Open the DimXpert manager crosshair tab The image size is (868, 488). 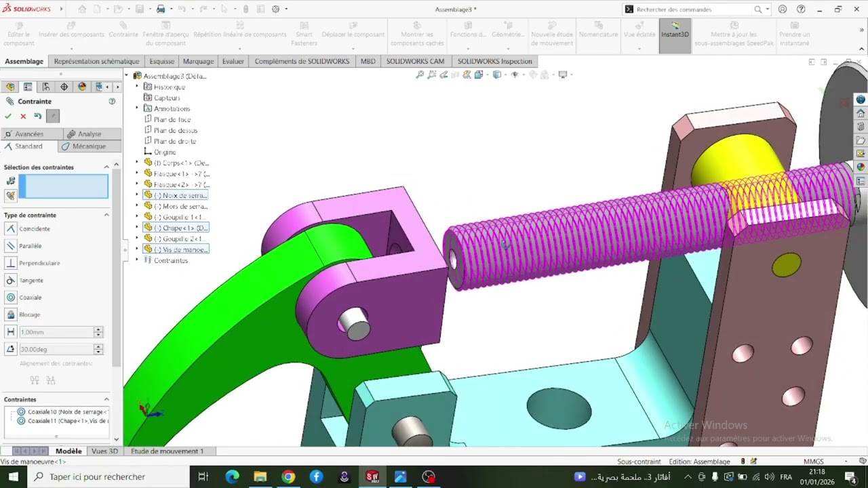(x=64, y=87)
